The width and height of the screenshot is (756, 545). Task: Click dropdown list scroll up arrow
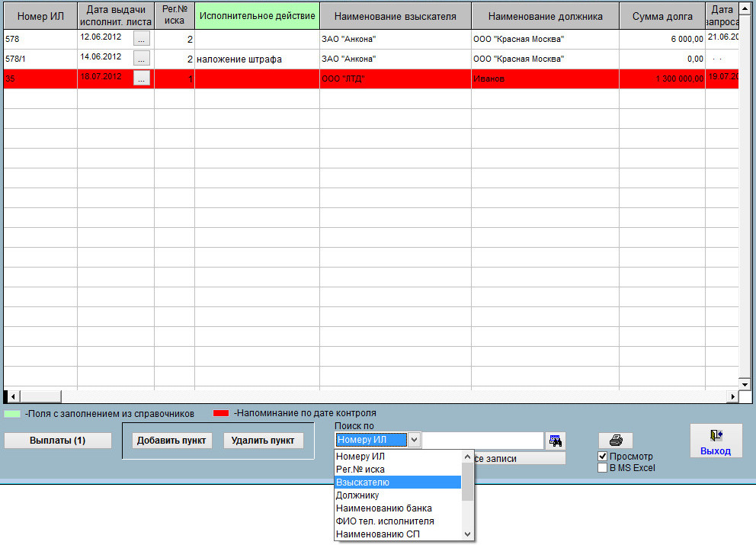pyautogui.click(x=467, y=457)
